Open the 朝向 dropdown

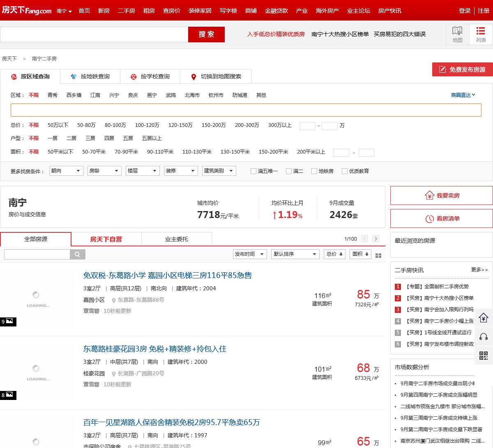point(66,171)
